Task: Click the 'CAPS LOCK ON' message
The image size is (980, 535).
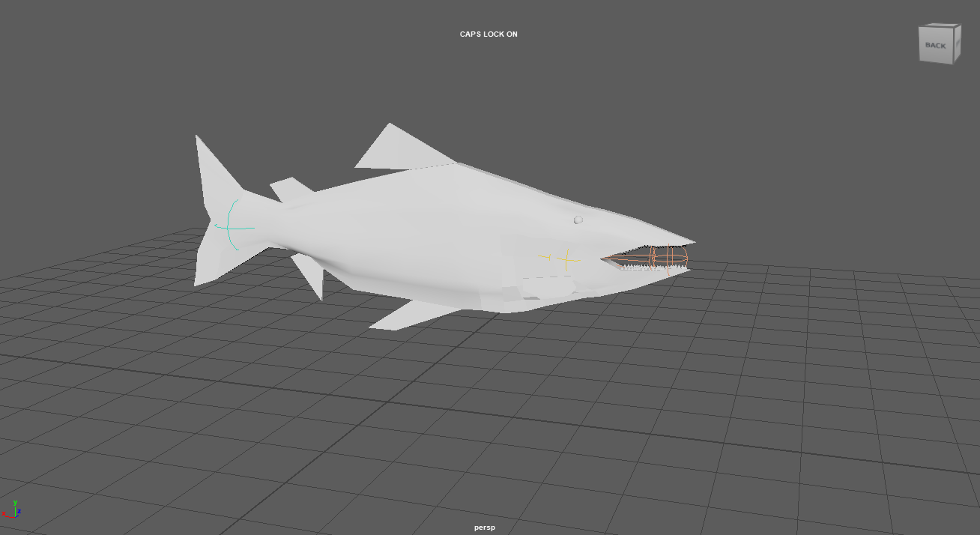Action: click(489, 34)
